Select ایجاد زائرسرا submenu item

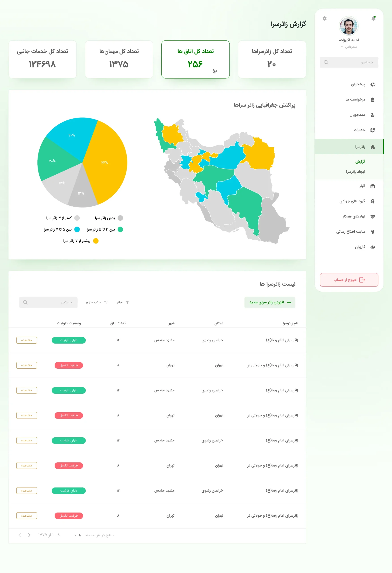[x=355, y=172]
